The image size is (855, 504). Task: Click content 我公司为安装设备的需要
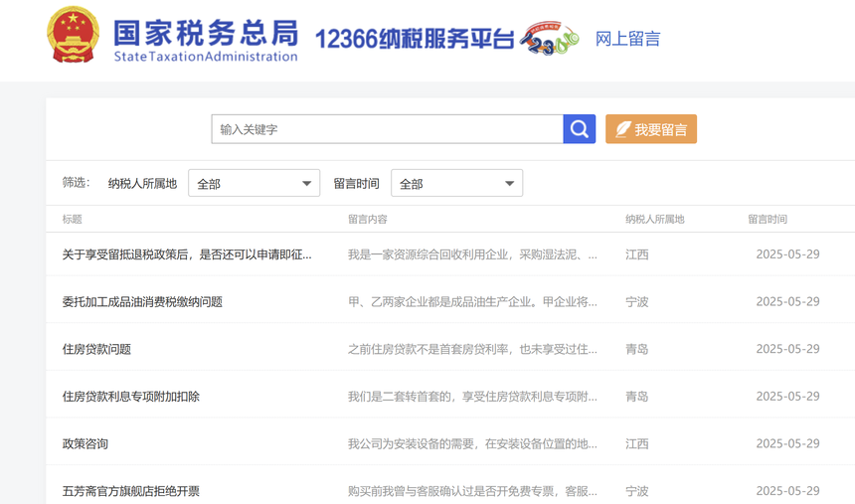(473, 444)
